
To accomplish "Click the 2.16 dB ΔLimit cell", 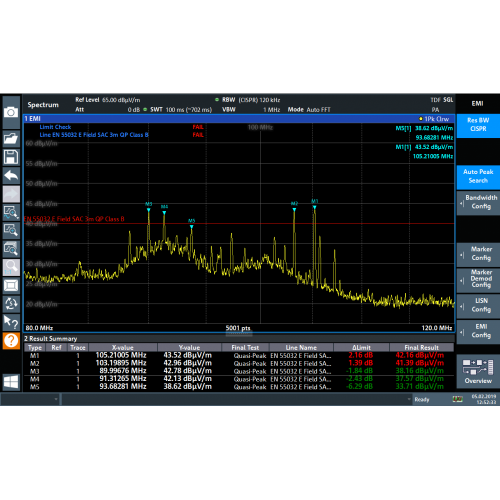I will click(x=361, y=355).
